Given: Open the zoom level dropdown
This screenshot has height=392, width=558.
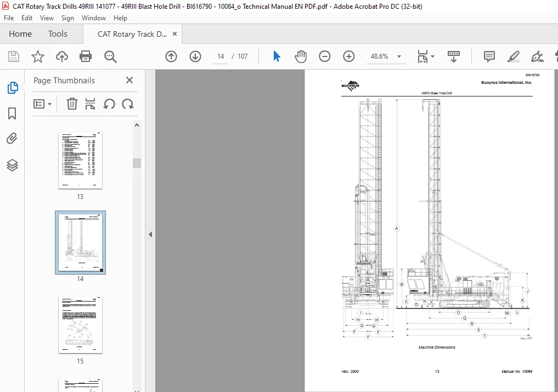Looking at the screenshot, I should 399,56.
